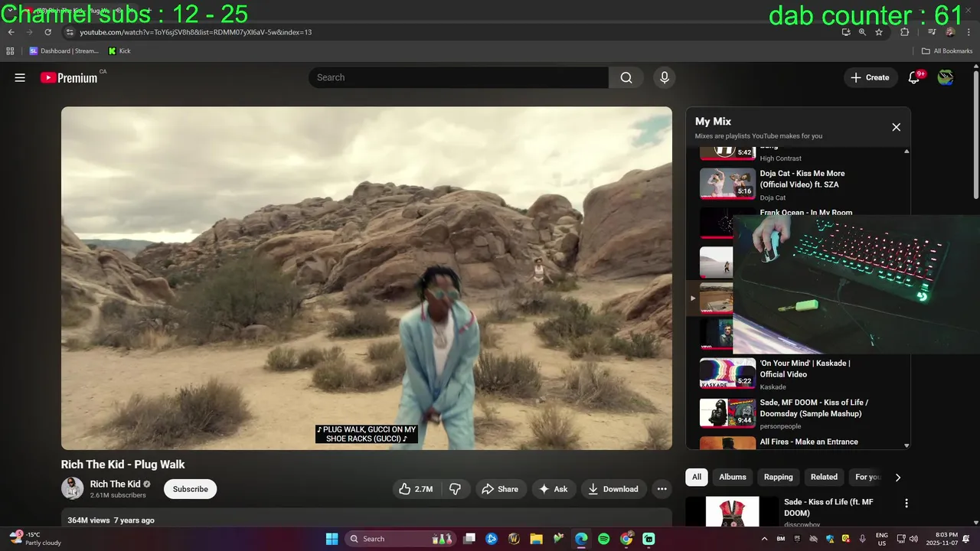This screenshot has height=551, width=980.
Task: Open more actions three-dot menu under video
Action: [662, 489]
